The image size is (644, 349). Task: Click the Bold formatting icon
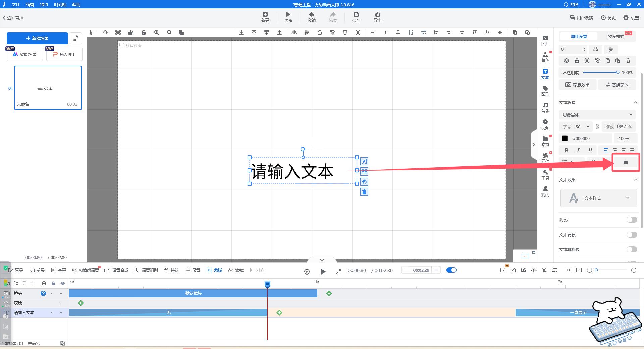click(567, 150)
